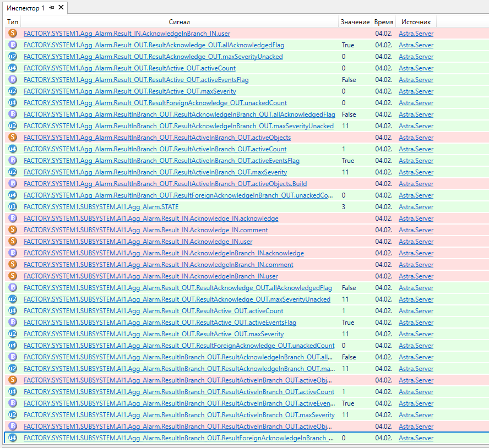Viewport: 489px width, 448px height.
Task: Click the Значение column header
Action: (x=355, y=22)
